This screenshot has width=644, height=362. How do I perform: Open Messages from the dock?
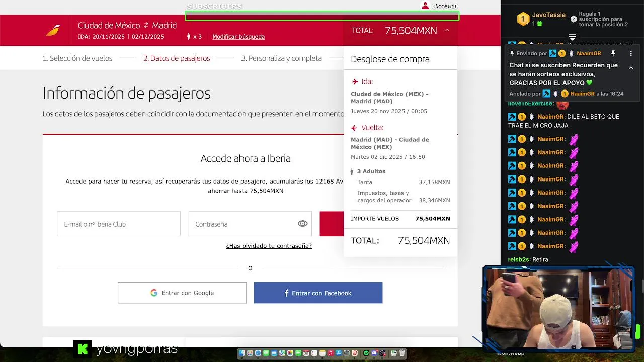coord(266,353)
